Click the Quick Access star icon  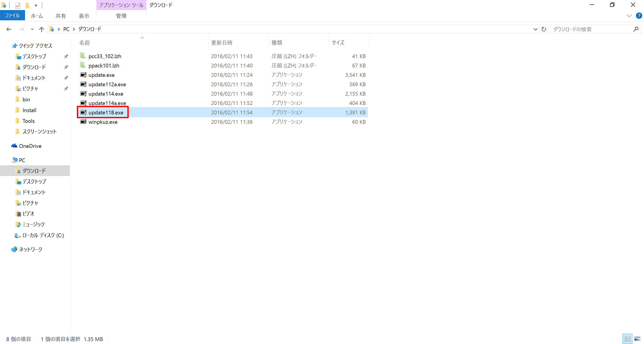click(15, 46)
